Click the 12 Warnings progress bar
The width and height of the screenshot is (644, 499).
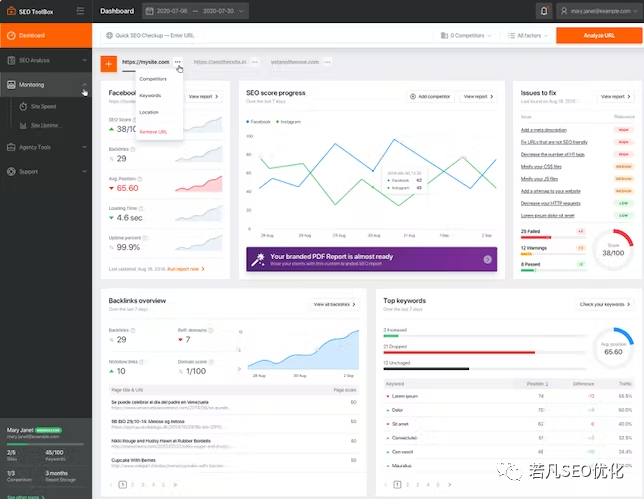553,254
